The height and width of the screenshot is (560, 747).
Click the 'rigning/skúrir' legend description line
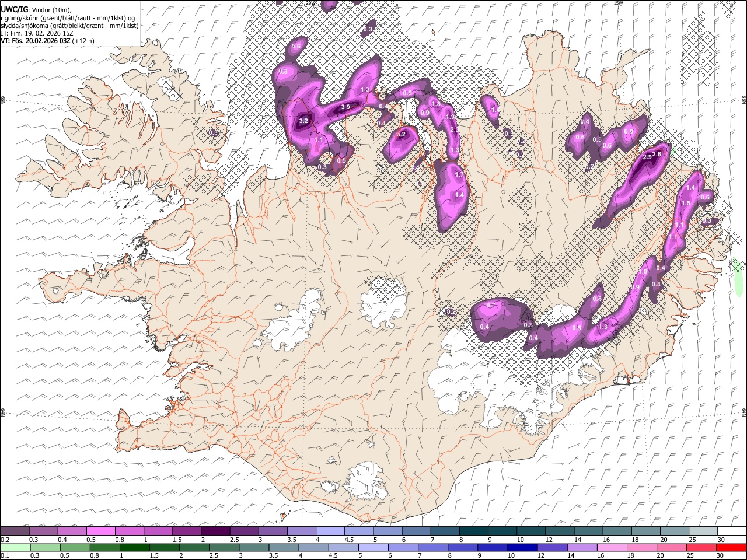tap(69, 18)
